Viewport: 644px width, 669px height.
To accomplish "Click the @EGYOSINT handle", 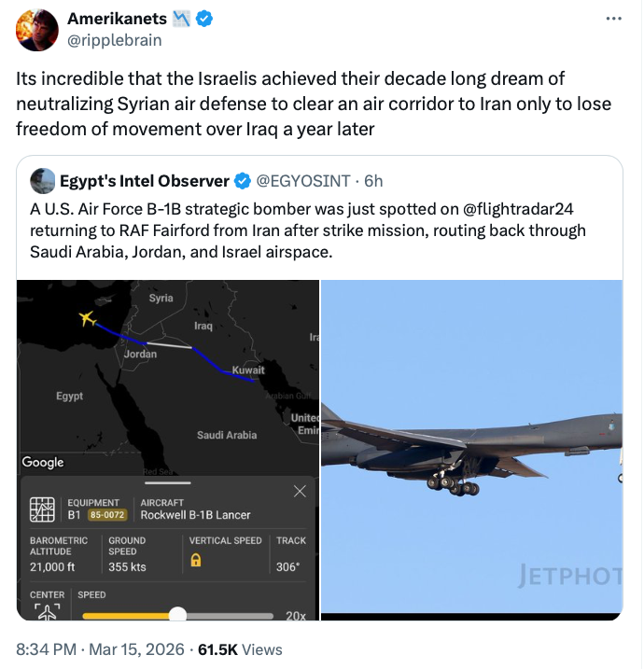I will point(303,180).
